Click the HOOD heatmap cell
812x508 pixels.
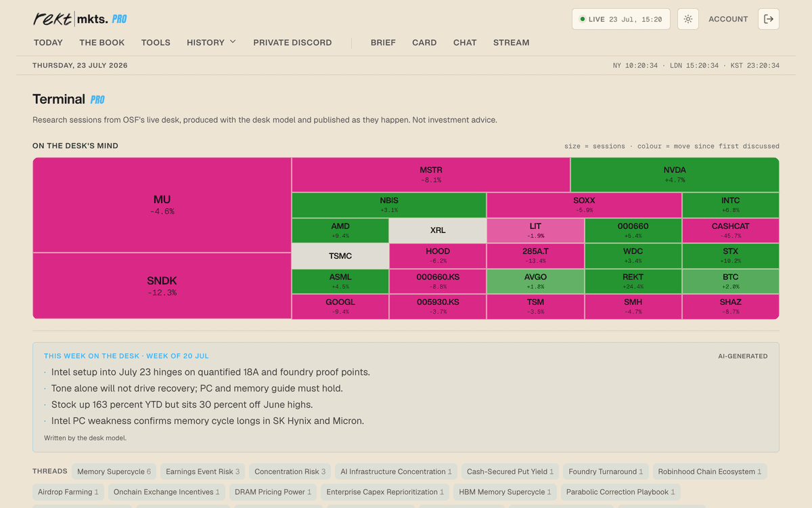[438, 256]
